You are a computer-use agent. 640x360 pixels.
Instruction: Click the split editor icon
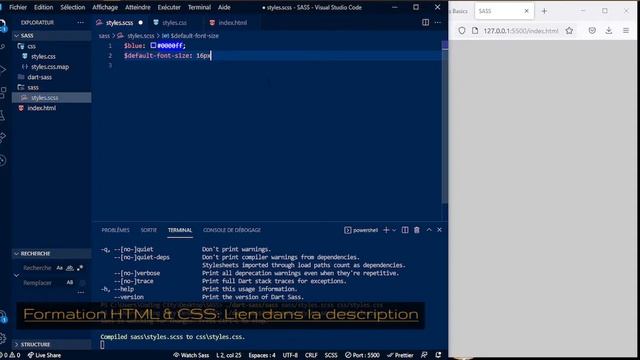coord(425,22)
